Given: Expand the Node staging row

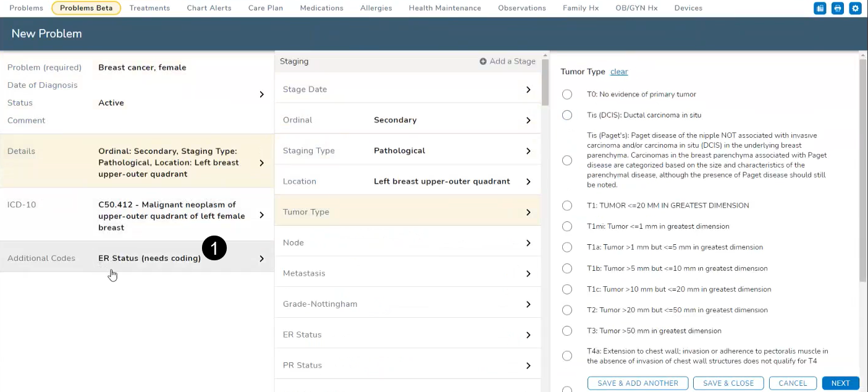Looking at the screenshot, I should pyautogui.click(x=528, y=243).
